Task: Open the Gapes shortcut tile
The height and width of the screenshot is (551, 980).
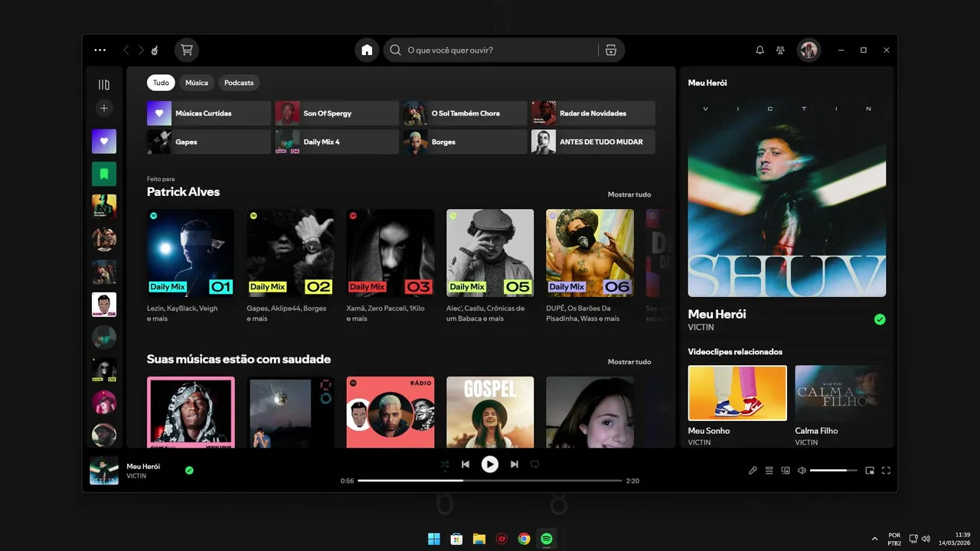Action: [209, 142]
